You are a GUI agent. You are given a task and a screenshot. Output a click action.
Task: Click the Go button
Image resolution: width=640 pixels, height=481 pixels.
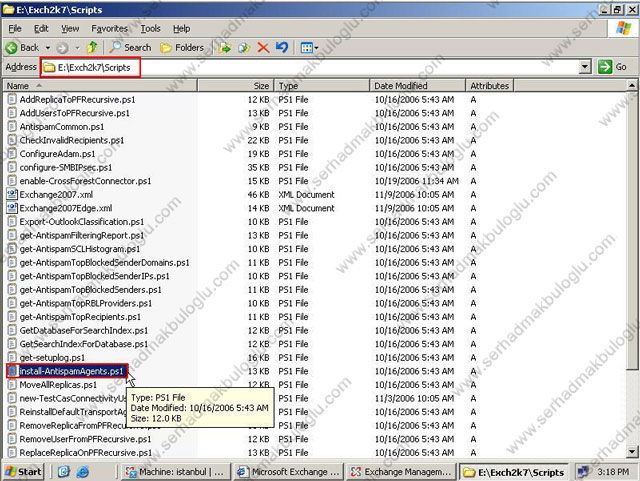tap(612, 67)
